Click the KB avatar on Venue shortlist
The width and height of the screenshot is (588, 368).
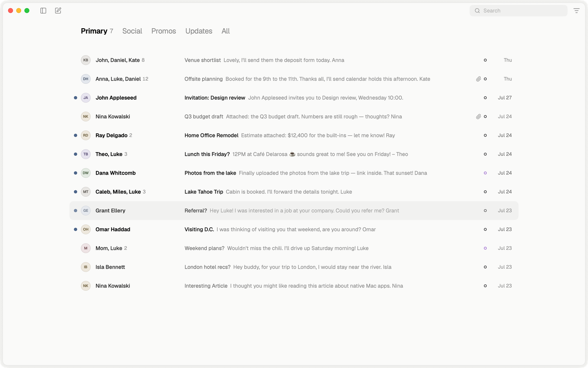(x=86, y=60)
